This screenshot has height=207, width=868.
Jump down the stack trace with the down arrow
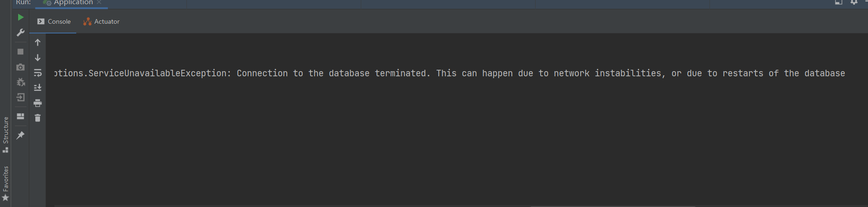(x=38, y=58)
